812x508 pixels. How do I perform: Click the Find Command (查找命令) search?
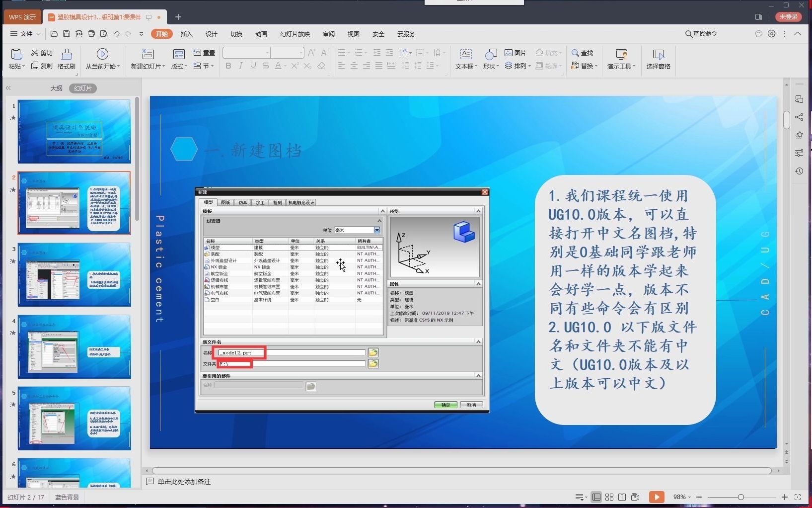coord(701,34)
